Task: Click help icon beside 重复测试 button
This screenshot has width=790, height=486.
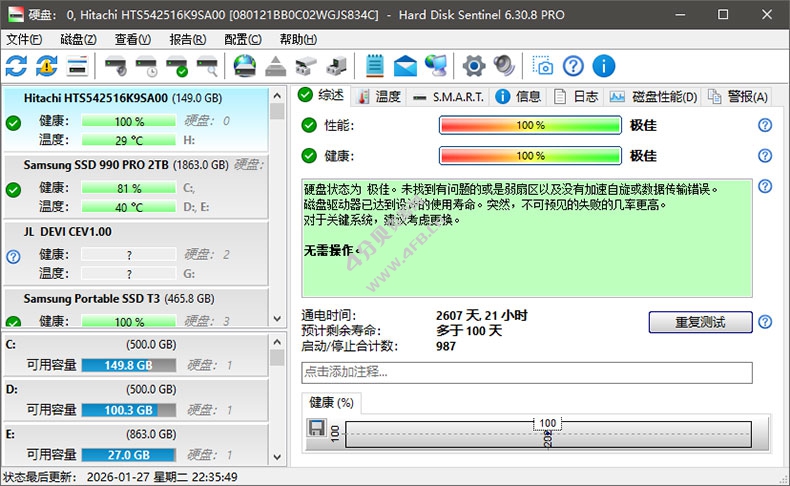Action: (765, 322)
